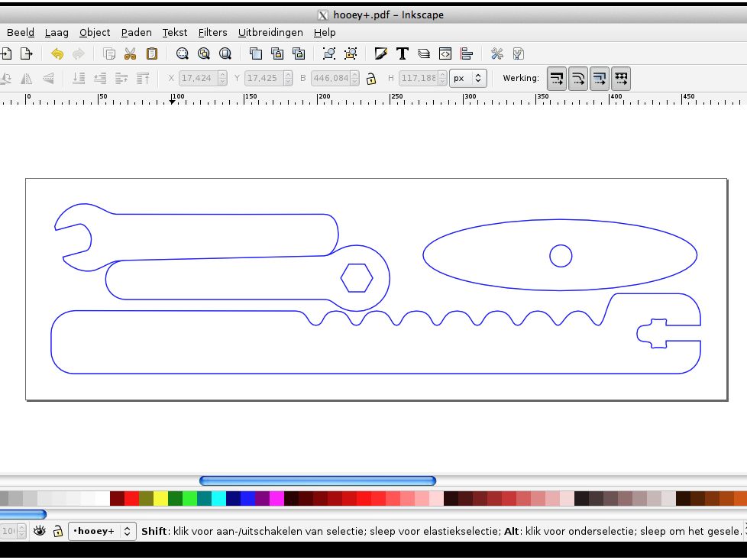Image resolution: width=747 pixels, height=560 pixels.
Task: Toggle width/height ratio lock
Action: click(371, 79)
